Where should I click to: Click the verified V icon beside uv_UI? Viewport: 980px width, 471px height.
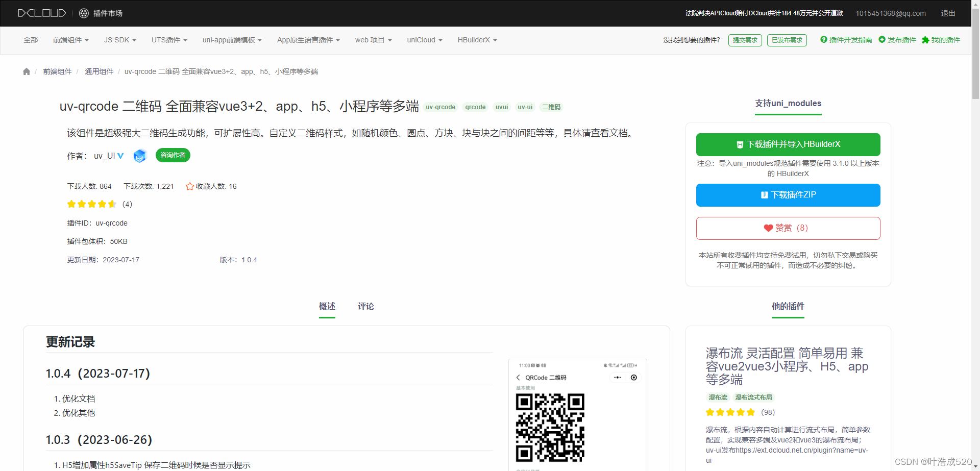(x=120, y=156)
